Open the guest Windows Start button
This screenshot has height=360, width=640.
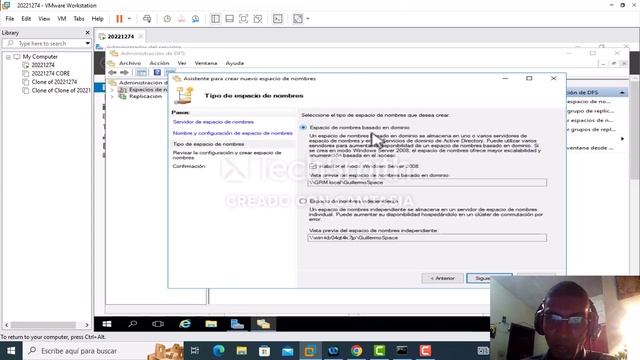tap(107, 324)
